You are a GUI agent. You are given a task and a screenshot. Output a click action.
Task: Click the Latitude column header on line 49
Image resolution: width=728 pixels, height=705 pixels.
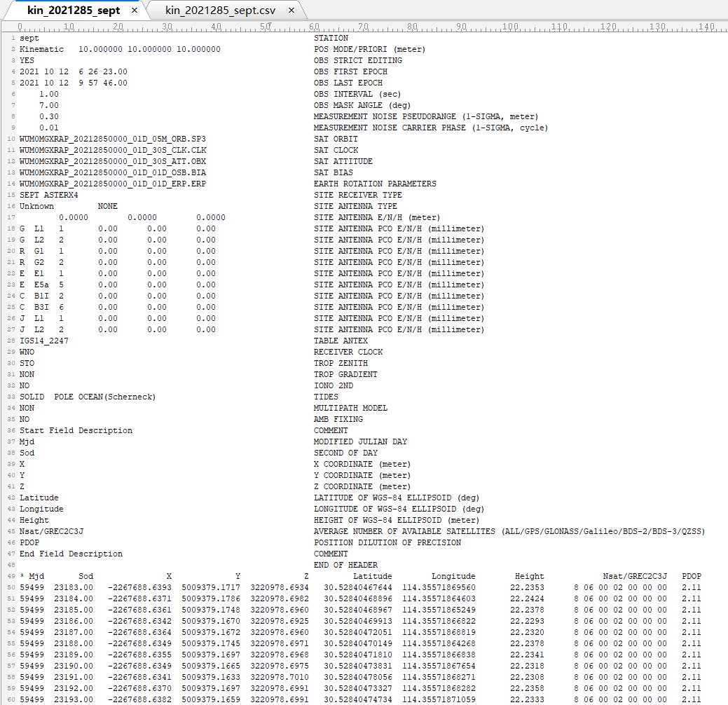[372, 576]
